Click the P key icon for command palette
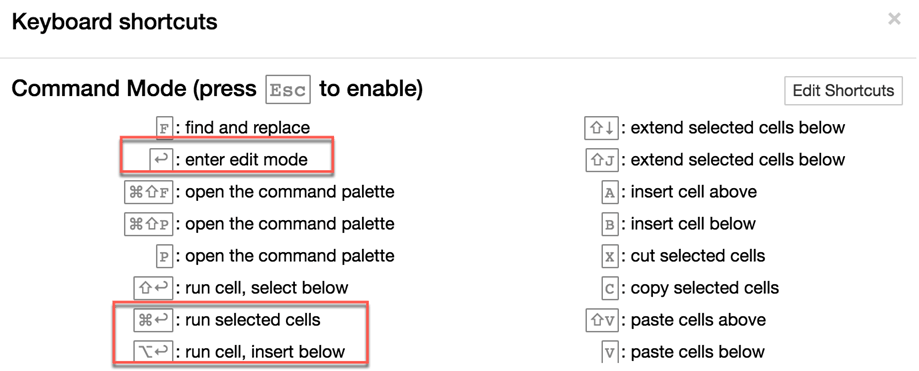 (x=165, y=256)
